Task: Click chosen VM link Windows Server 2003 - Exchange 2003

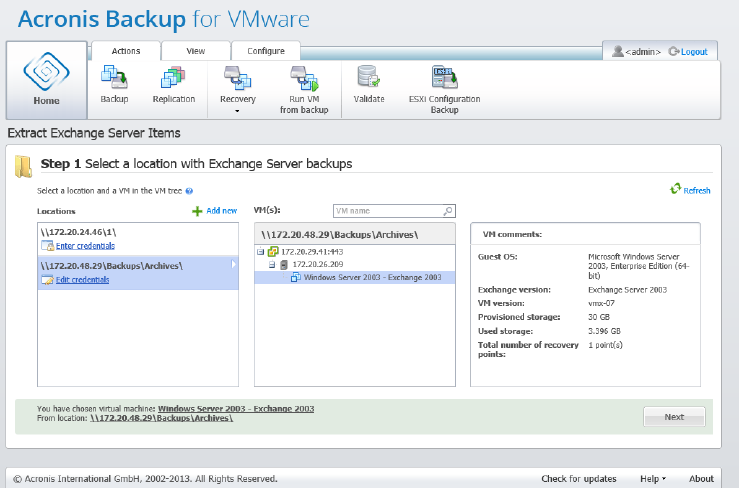Action: pyautogui.click(x=236, y=409)
